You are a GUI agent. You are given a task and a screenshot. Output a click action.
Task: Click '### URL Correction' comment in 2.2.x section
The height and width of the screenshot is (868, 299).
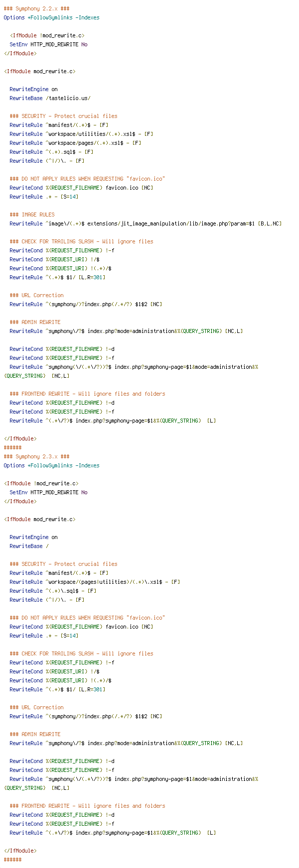click(x=36, y=295)
